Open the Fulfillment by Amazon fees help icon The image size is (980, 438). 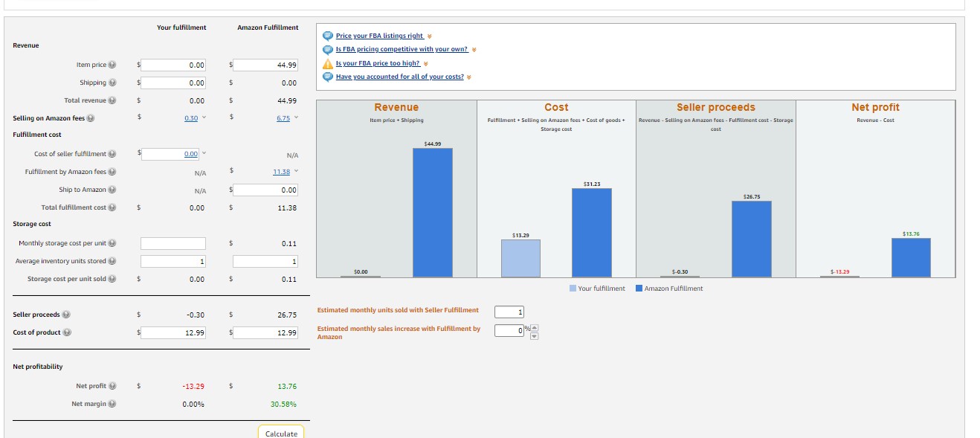(113, 172)
